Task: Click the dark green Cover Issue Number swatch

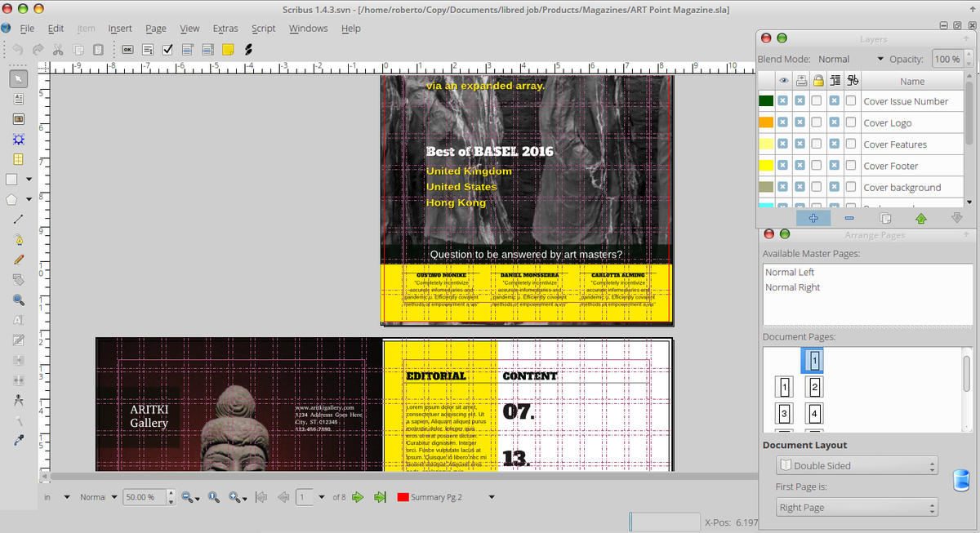Action: pos(766,101)
